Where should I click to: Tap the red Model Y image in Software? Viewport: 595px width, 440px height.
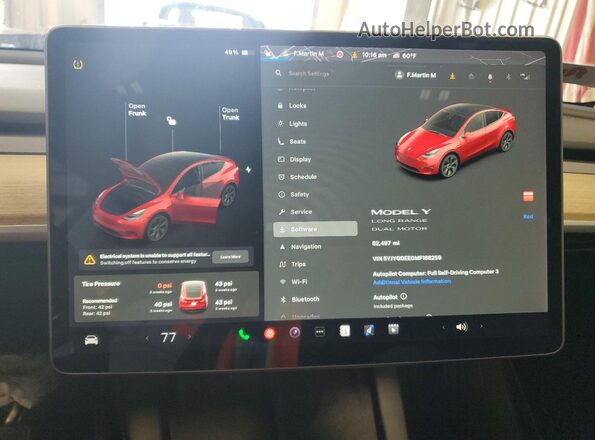click(455, 140)
